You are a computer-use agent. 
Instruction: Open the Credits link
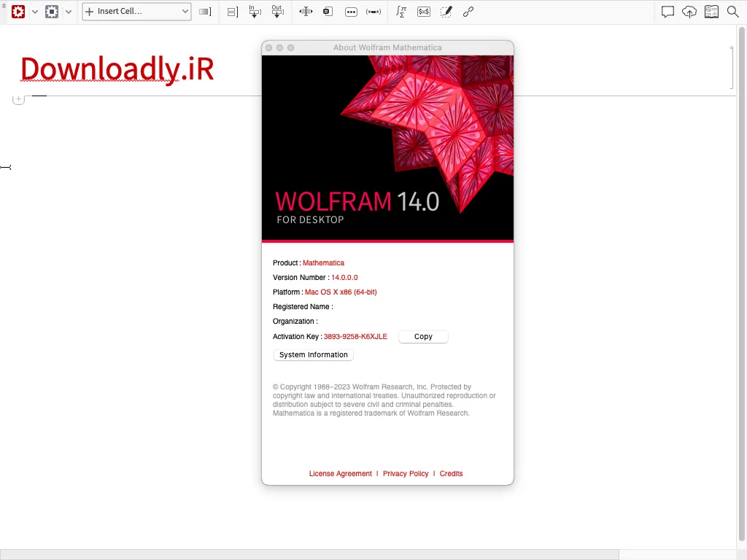(x=451, y=473)
